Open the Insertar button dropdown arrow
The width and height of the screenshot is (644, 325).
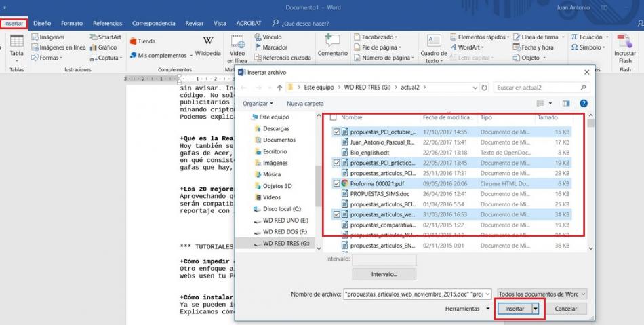535,309
